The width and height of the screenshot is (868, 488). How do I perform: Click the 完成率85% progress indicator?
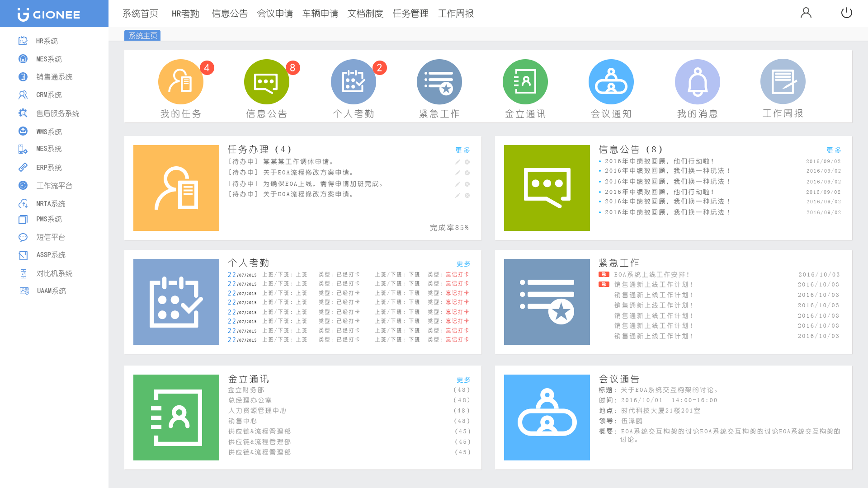[448, 228]
